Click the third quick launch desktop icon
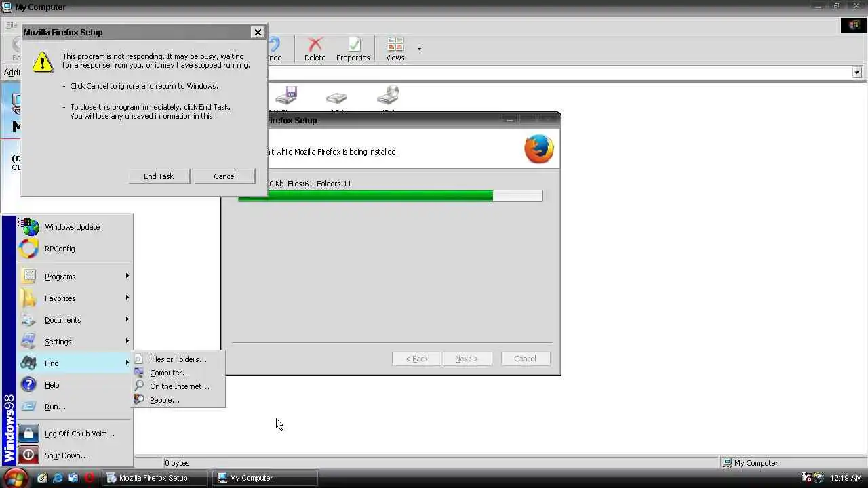The image size is (868, 488). [x=73, y=478]
